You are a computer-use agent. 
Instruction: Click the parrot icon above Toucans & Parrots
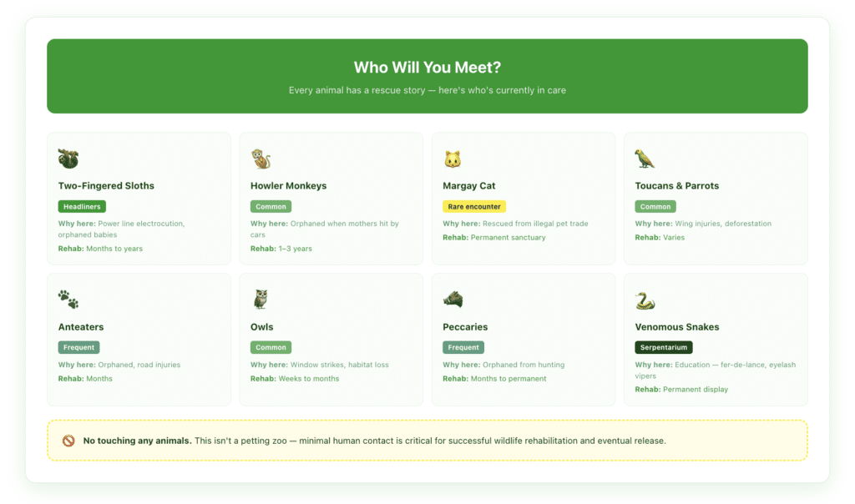(x=643, y=158)
